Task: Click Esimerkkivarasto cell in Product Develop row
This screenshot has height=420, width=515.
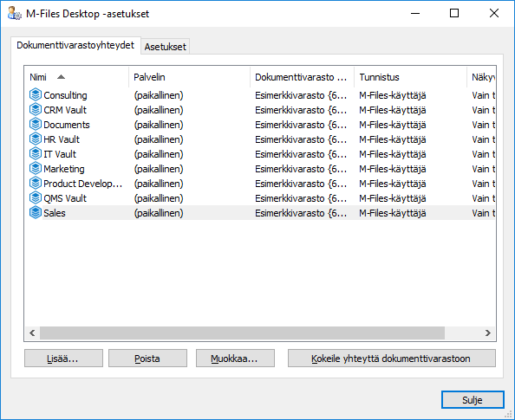Action: click(301, 184)
